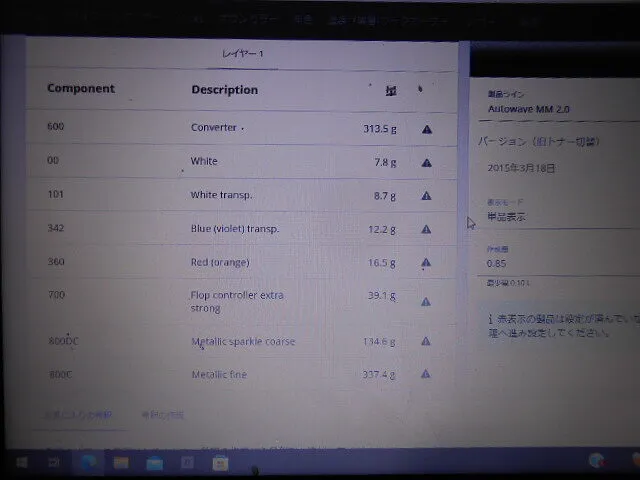Screen dimensions: 640x480
Task: Click the Description column header
Action: [x=224, y=90]
